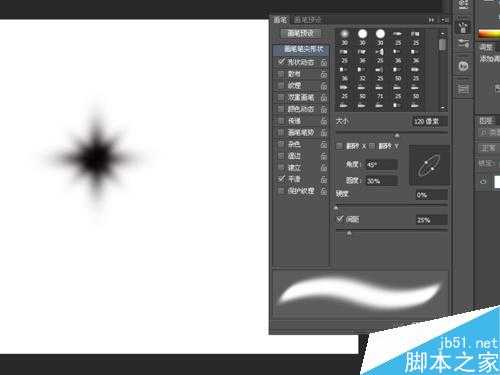
Task: Check the 湿边 checkbox
Action: coord(281,156)
